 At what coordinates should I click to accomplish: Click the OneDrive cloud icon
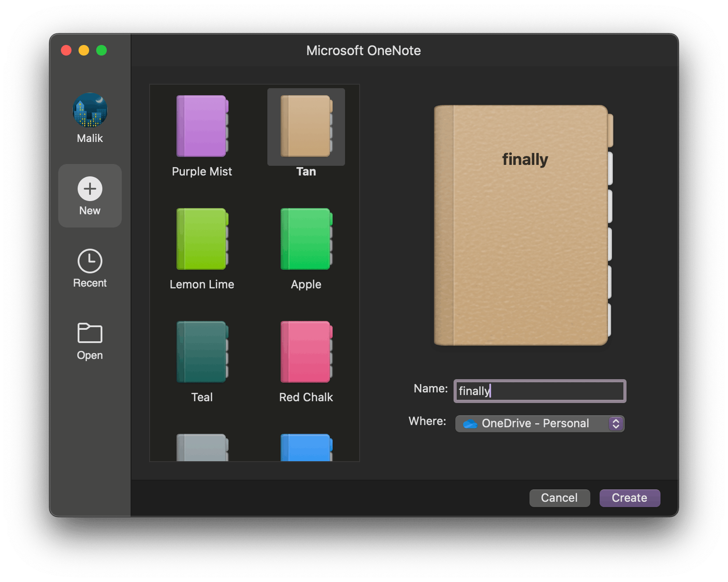[470, 424]
